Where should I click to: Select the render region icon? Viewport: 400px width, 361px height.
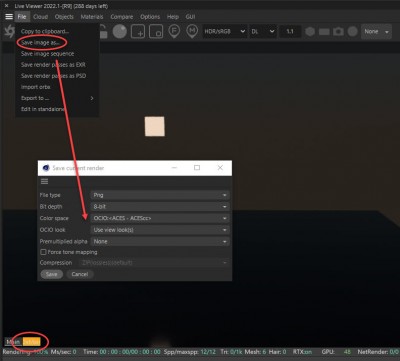click(x=138, y=31)
